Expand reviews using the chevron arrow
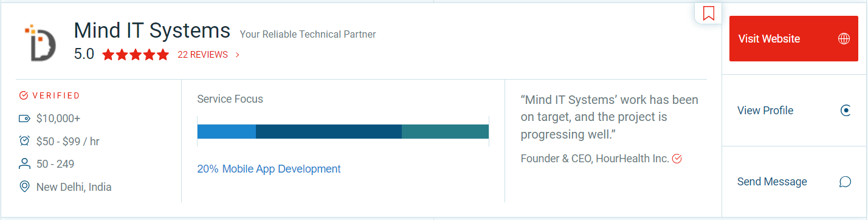Screen dimensions: 868x220 tap(237, 55)
